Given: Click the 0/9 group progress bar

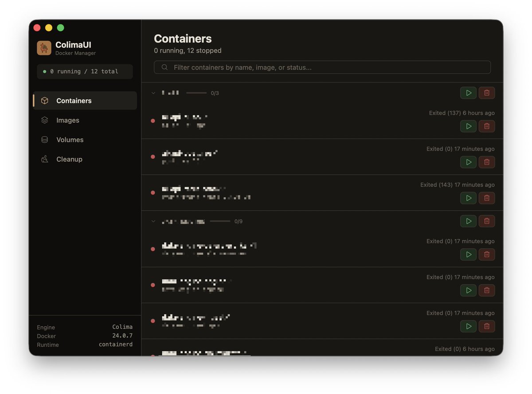Looking at the screenshot, I should pos(220,221).
